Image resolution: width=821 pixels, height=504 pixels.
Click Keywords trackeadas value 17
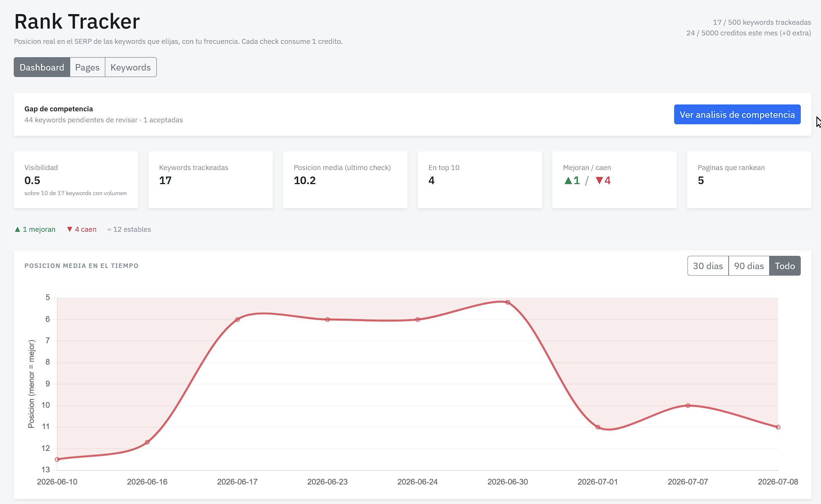165,180
